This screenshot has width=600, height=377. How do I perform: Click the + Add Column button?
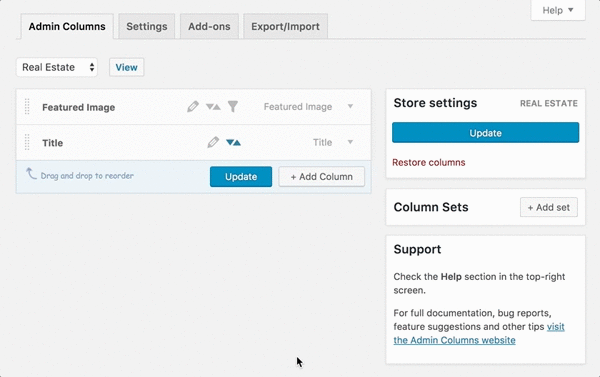pyautogui.click(x=321, y=176)
